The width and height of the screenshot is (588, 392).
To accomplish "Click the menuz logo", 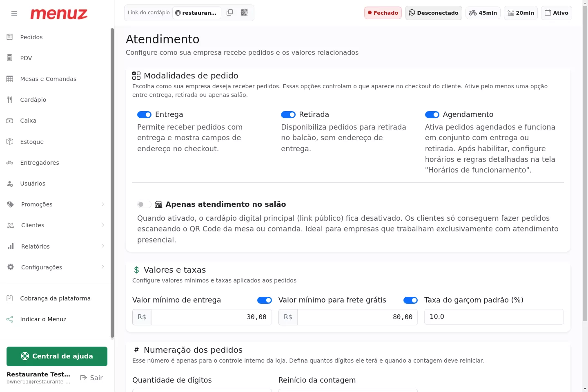I will pos(59,14).
